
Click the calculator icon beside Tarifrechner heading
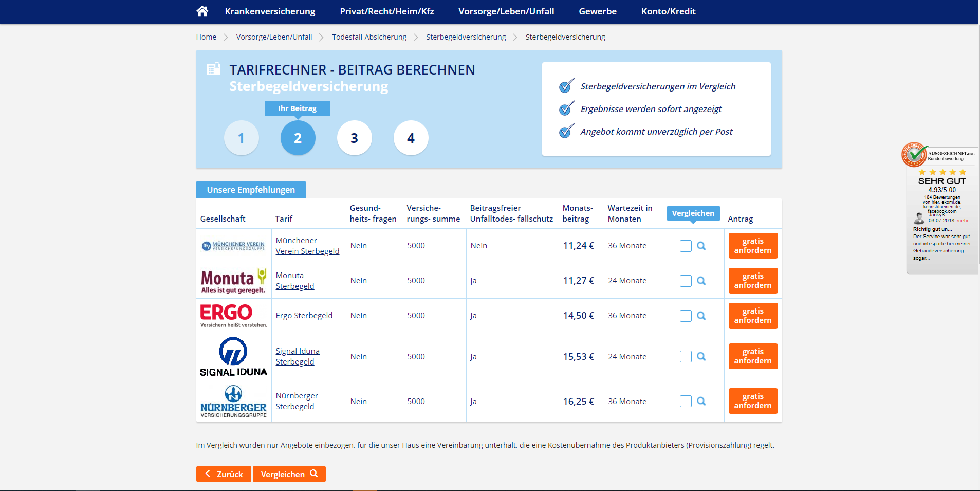point(213,69)
